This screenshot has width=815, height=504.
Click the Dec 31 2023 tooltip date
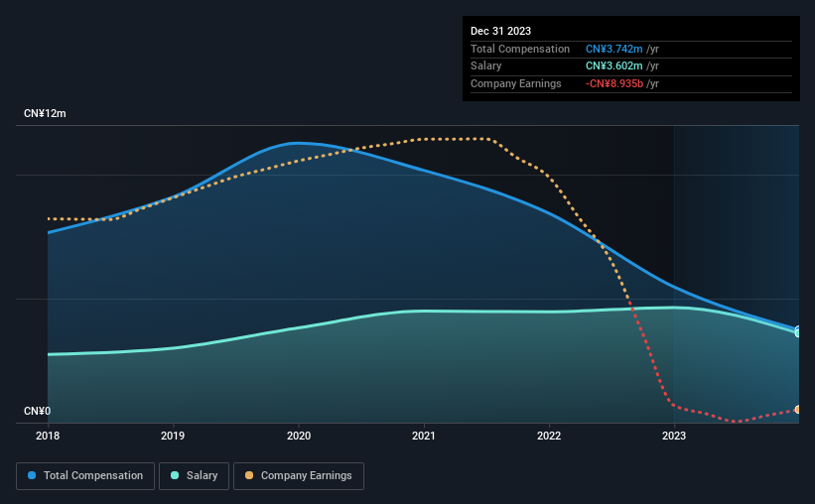500,31
